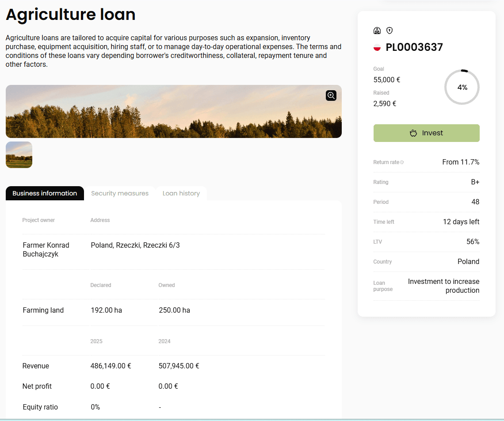Click the From 11.7% return rate value
This screenshot has width=504, height=421.
point(461,162)
